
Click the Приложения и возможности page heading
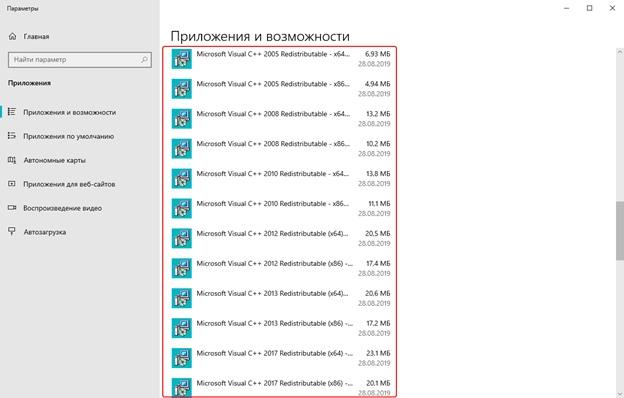(x=260, y=36)
